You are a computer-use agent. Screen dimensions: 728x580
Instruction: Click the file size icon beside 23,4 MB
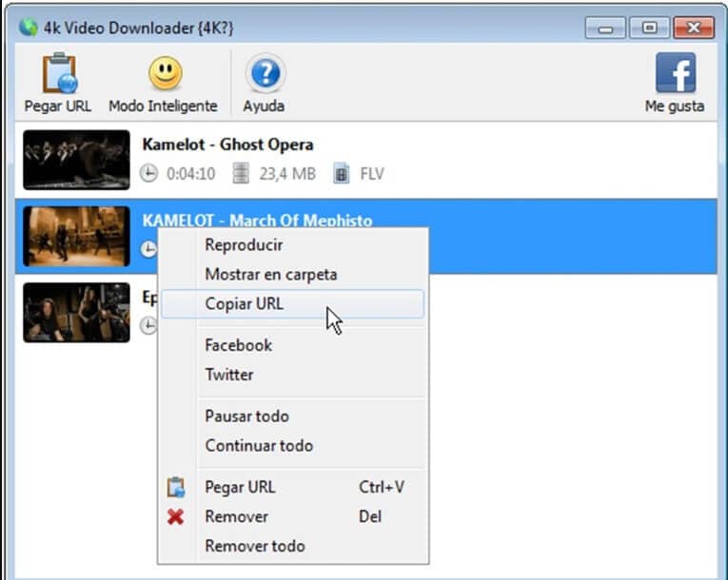241,173
